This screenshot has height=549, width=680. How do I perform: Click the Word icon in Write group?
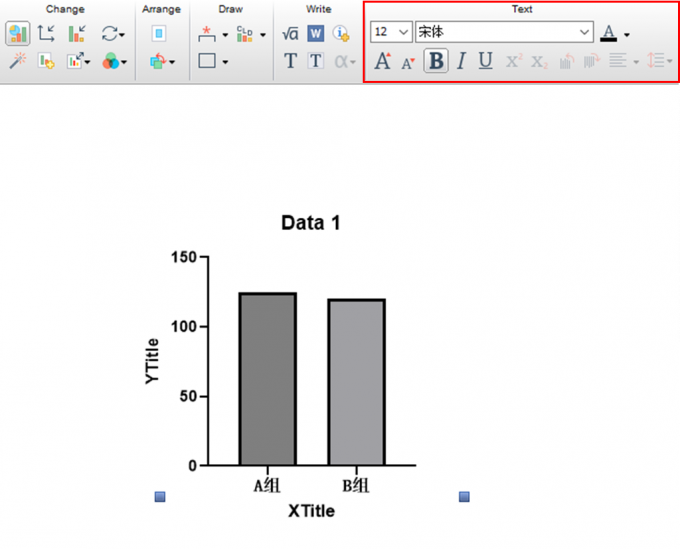click(315, 33)
